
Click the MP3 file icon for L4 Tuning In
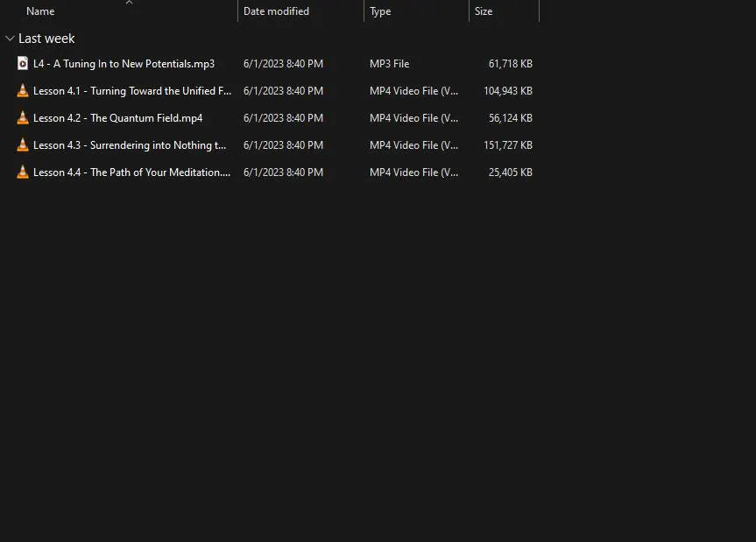tap(23, 63)
